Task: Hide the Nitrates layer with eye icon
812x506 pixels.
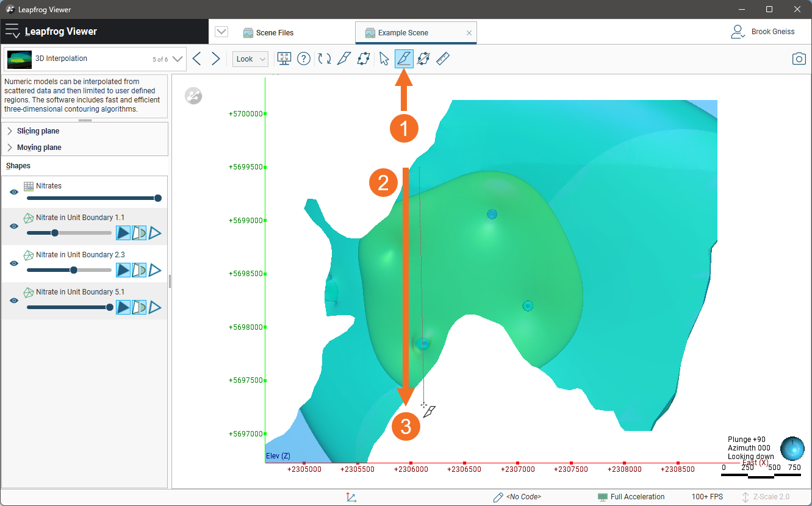Action: coord(14,192)
